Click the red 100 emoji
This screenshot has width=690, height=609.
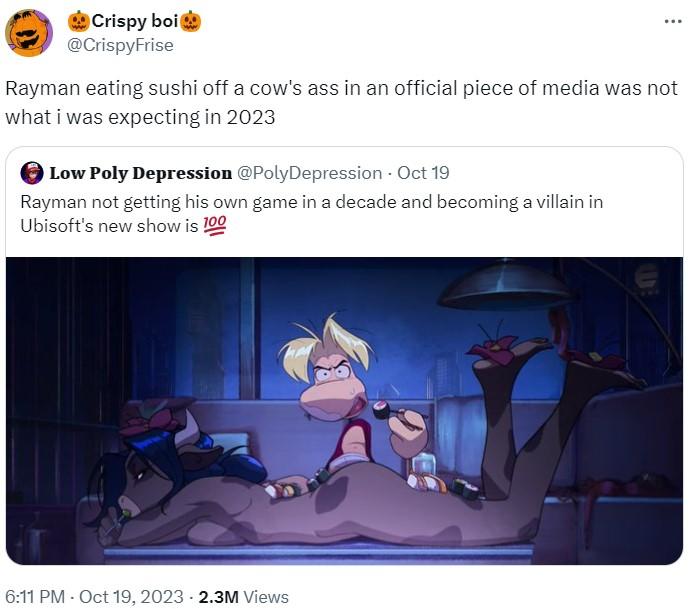pos(214,226)
